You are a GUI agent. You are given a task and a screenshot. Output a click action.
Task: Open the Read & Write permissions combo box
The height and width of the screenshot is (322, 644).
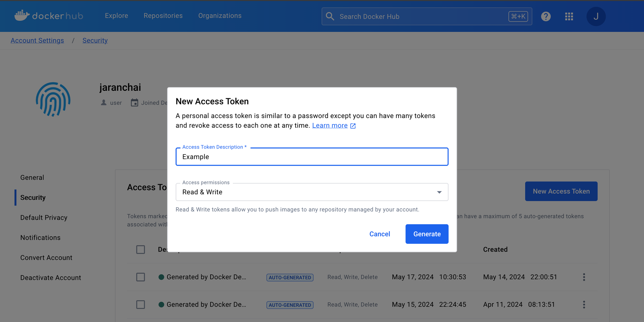tap(312, 192)
